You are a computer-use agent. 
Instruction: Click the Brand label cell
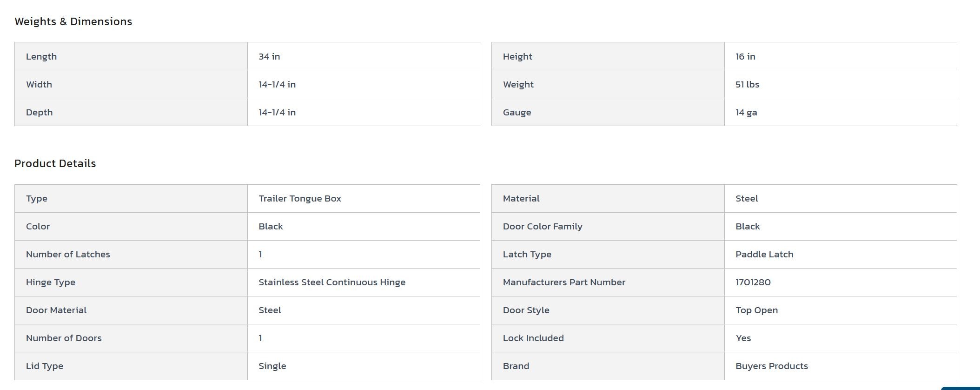click(608, 366)
